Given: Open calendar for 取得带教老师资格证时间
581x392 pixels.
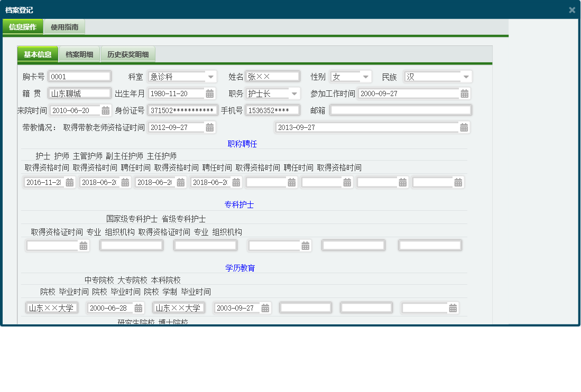Looking at the screenshot, I should point(209,127).
